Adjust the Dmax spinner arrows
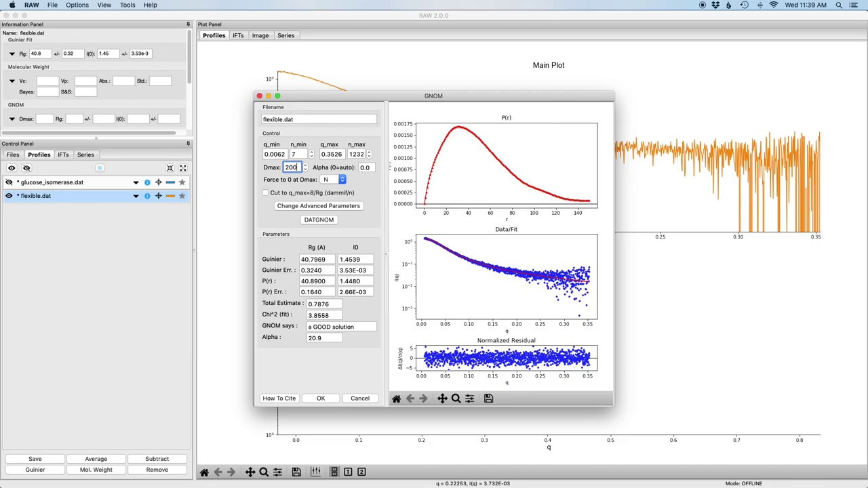Viewport: 868px width, 488px height. point(304,167)
